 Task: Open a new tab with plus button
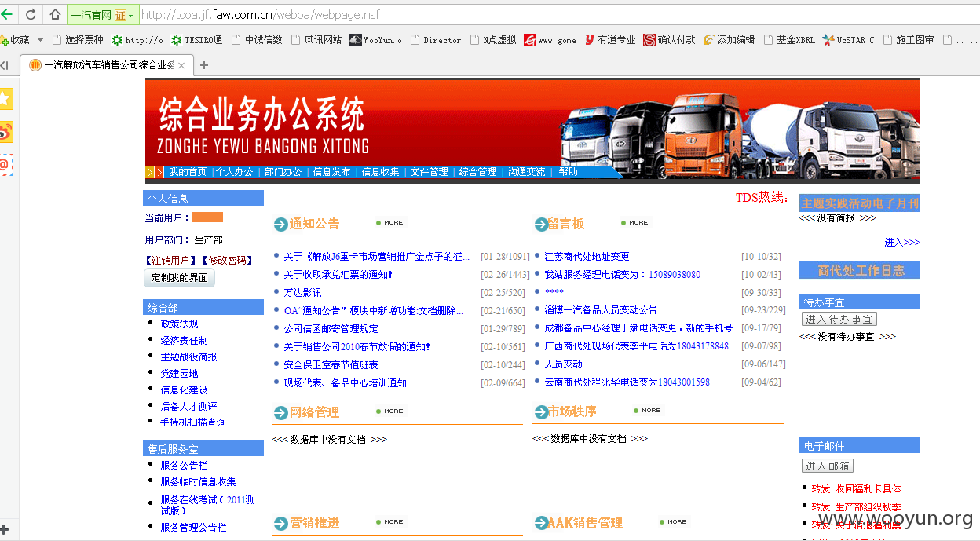pos(204,65)
